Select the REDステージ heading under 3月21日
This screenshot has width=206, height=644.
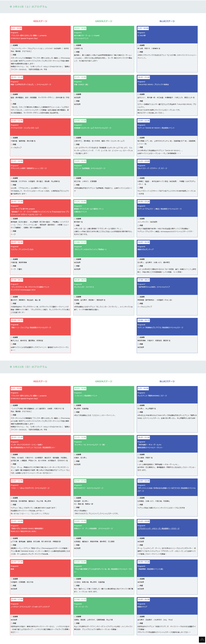click(40, 21)
